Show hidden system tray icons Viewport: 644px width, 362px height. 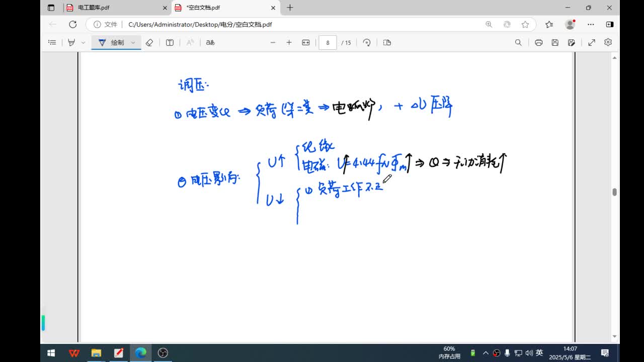pos(486,353)
